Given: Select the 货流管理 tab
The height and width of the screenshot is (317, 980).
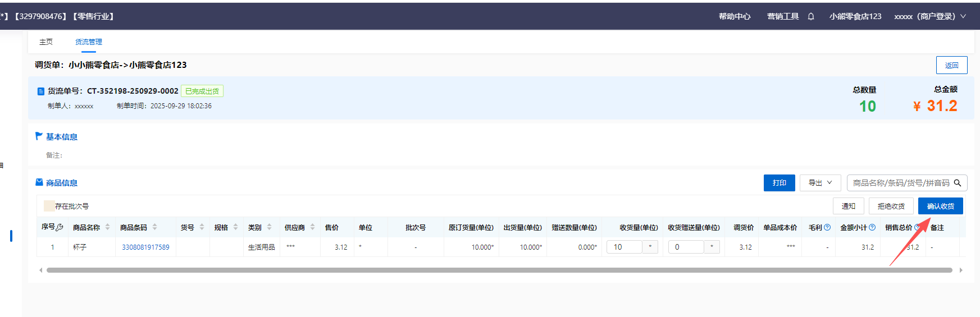Looking at the screenshot, I should [x=89, y=42].
